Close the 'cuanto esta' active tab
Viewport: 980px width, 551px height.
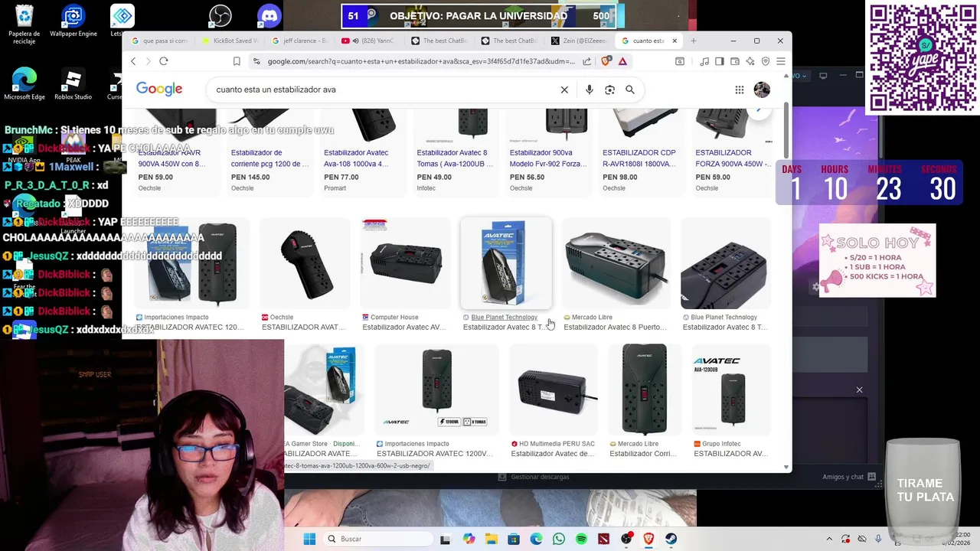tap(675, 41)
